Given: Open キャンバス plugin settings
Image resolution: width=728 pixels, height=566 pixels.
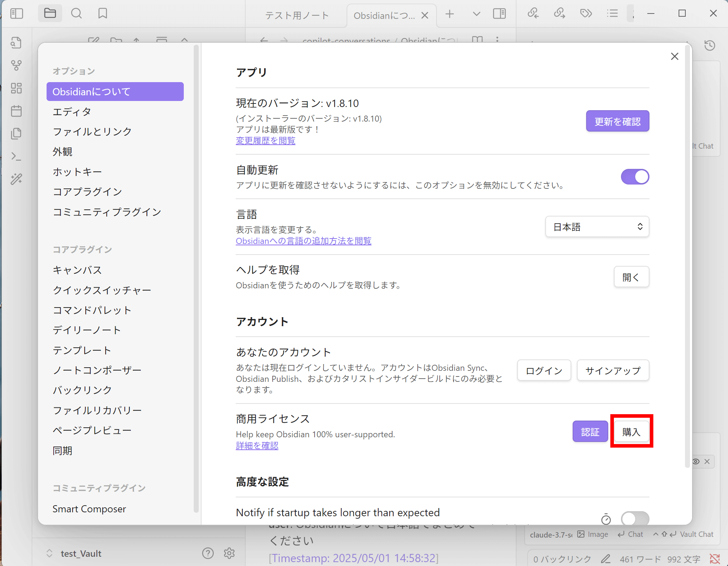Looking at the screenshot, I should click(x=115, y=270).
